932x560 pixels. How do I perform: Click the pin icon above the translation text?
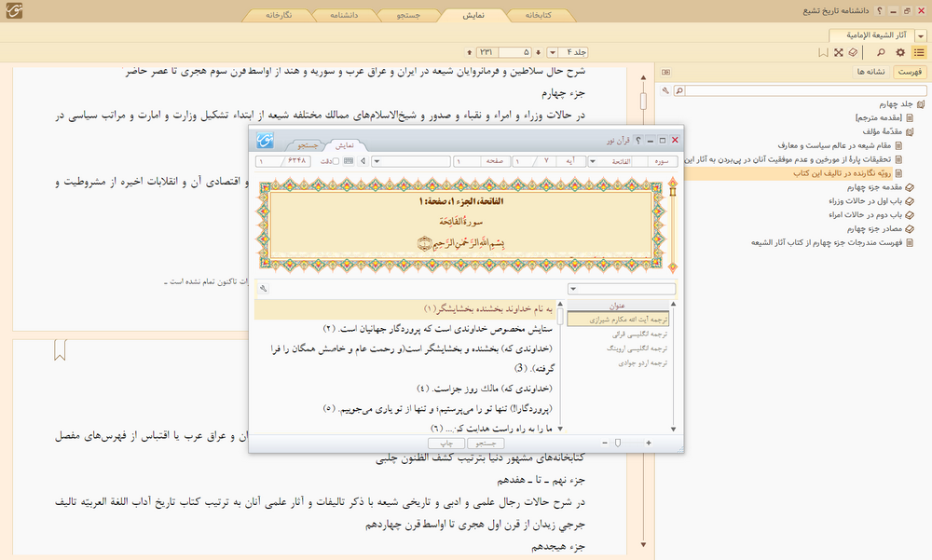(x=264, y=288)
